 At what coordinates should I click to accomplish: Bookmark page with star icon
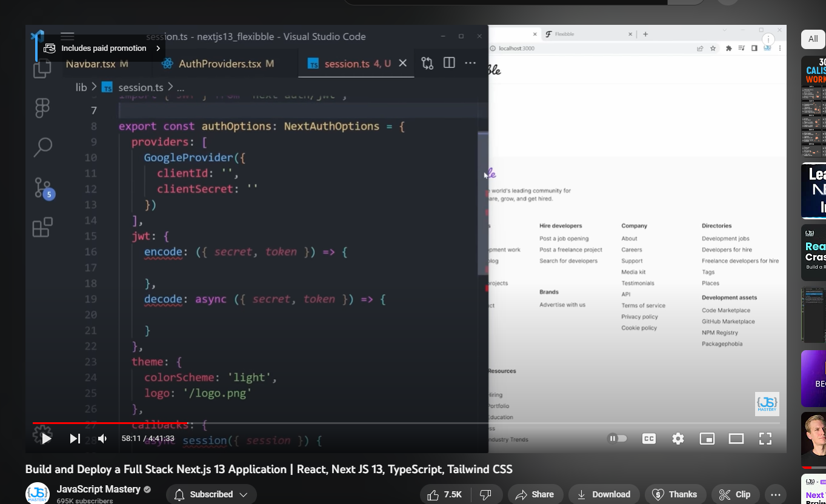coord(713,48)
